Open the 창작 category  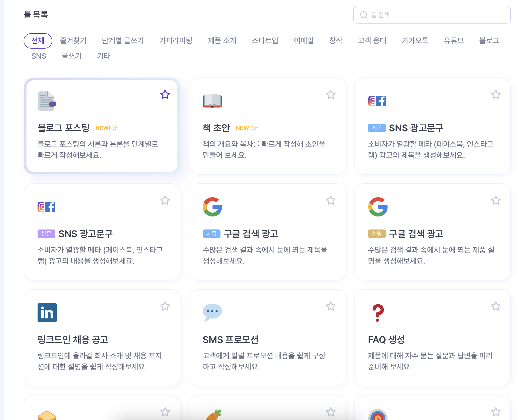[336, 41]
